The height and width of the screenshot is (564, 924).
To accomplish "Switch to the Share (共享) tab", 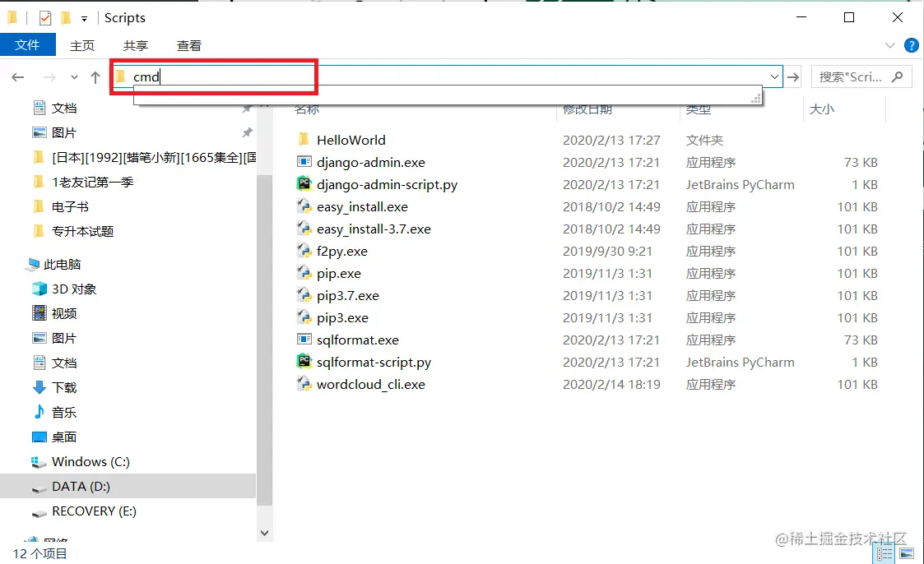I will pos(136,45).
